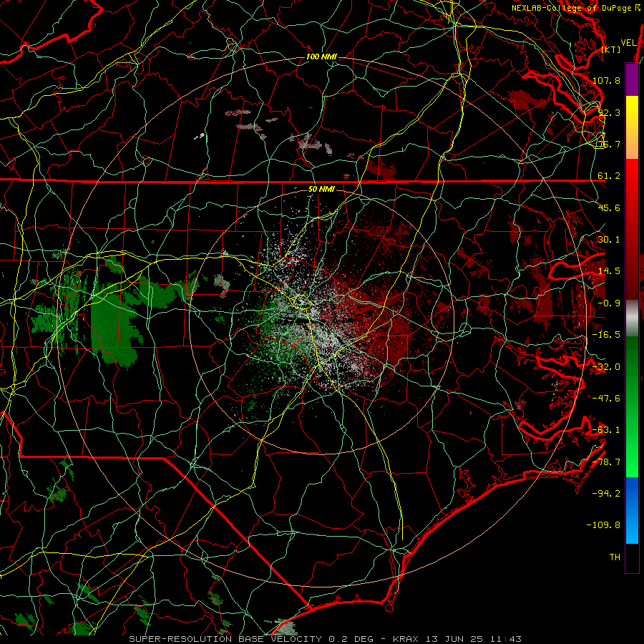Select the -32.0 velocity scale value
Image resolution: width=644 pixels, height=644 pixels.
606,367
